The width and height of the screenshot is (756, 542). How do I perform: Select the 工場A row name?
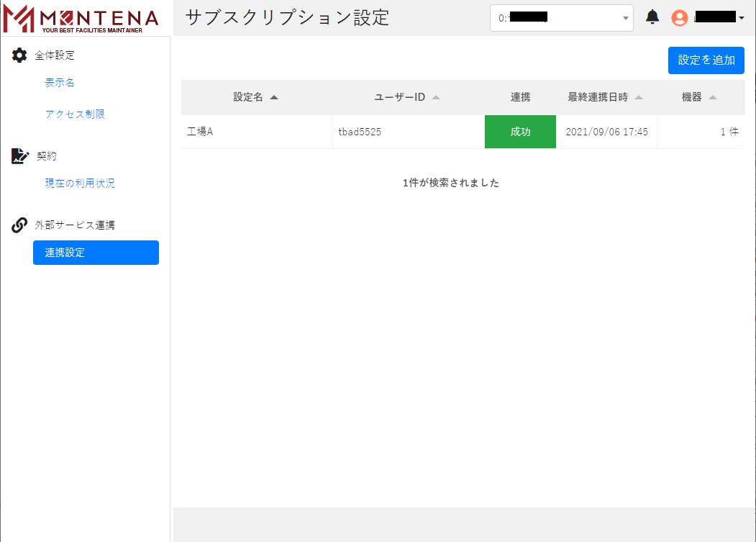coord(200,132)
